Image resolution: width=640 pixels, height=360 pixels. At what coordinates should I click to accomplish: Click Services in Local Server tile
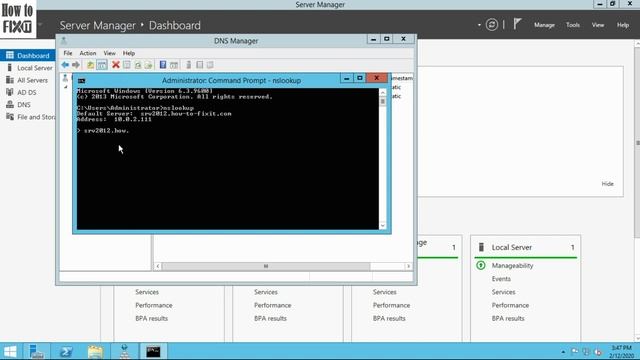[x=503, y=292]
